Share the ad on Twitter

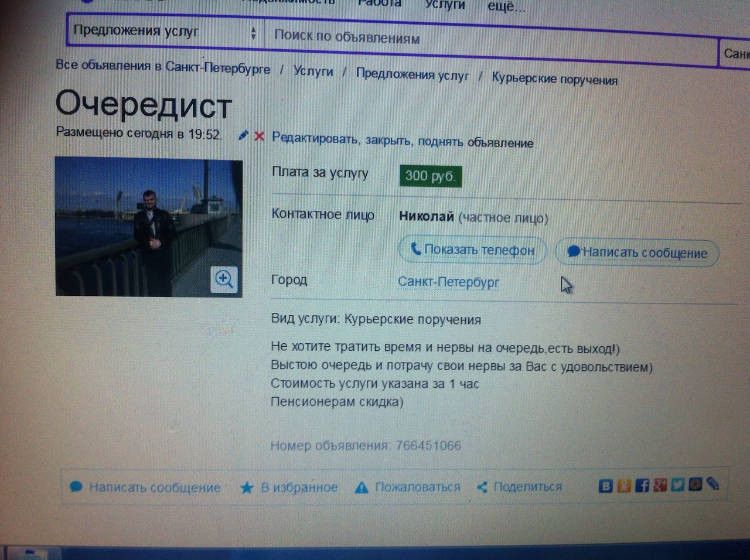tap(678, 484)
